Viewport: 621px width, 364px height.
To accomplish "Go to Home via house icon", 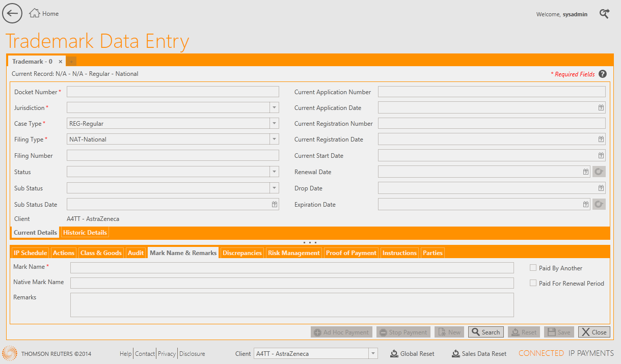I will tap(35, 13).
